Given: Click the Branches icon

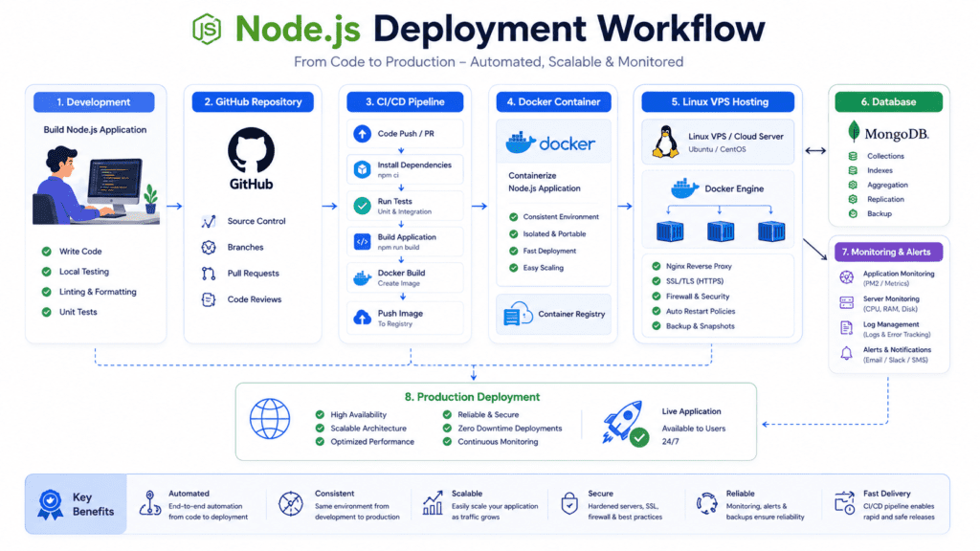Looking at the screenshot, I should tap(209, 248).
